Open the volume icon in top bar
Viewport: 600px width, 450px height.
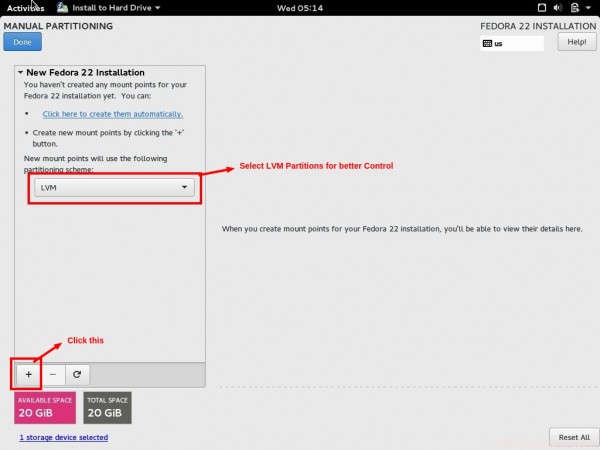[x=558, y=8]
